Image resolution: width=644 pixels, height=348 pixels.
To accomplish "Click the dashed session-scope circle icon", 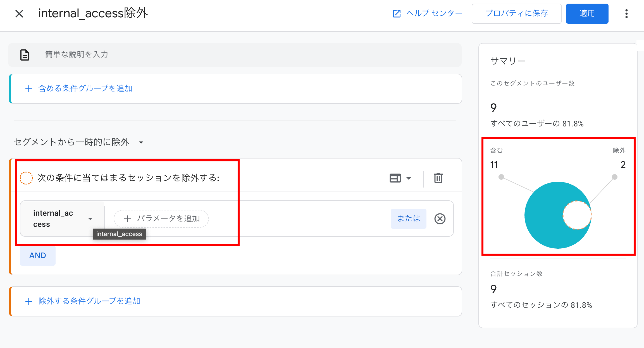I will (27, 177).
